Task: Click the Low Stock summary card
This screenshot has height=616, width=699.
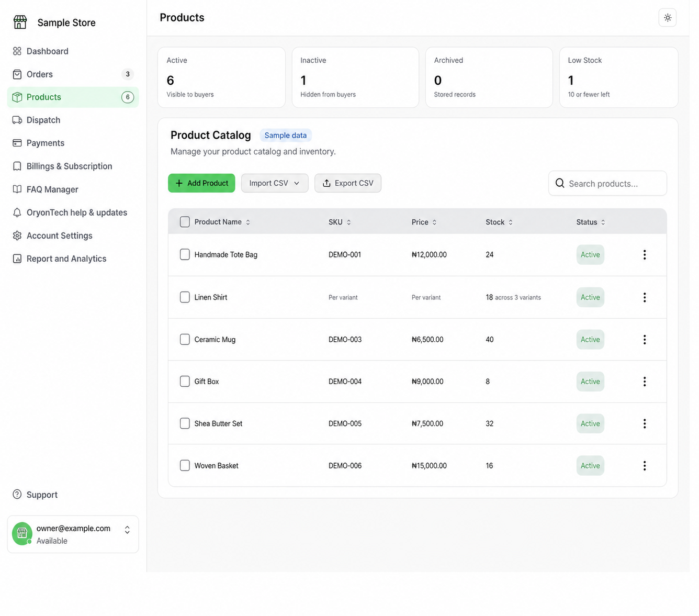Action: (x=619, y=77)
